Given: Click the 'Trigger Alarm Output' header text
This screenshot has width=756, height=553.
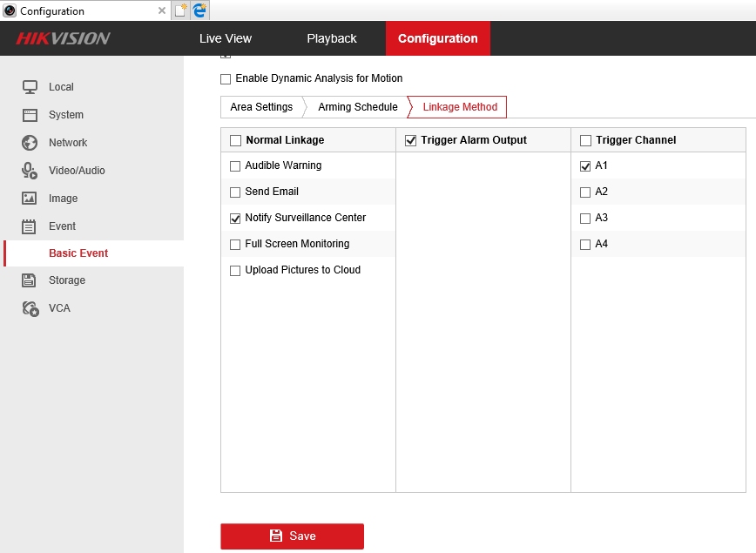Looking at the screenshot, I should [474, 140].
